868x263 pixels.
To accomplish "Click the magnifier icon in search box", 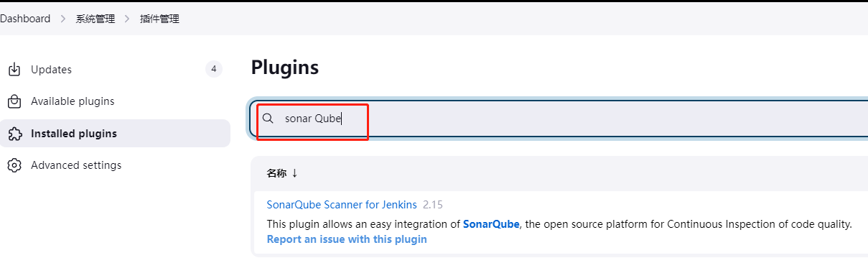I will [x=268, y=118].
